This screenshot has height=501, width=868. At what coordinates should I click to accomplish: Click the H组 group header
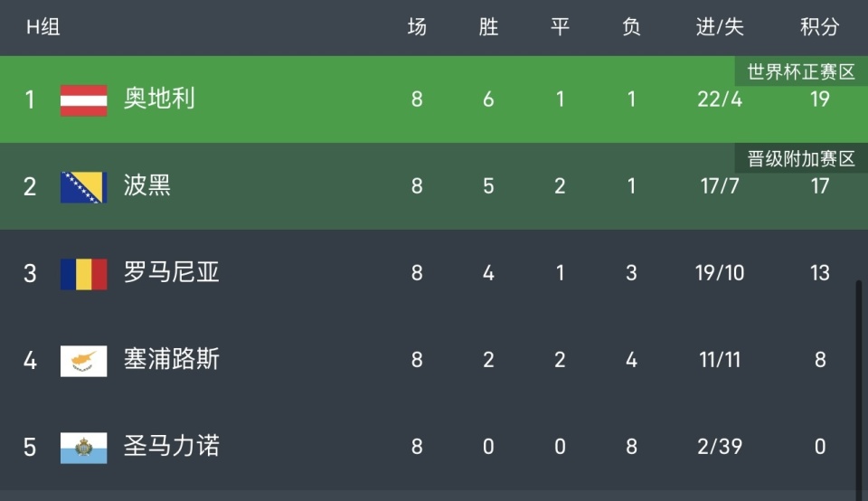point(42,27)
